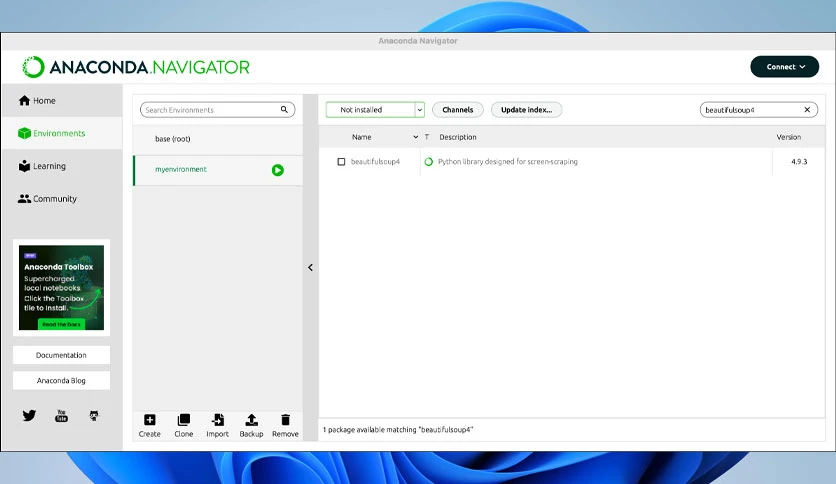Image resolution: width=836 pixels, height=484 pixels.
Task: Click the T type column header
Action: [427, 137]
